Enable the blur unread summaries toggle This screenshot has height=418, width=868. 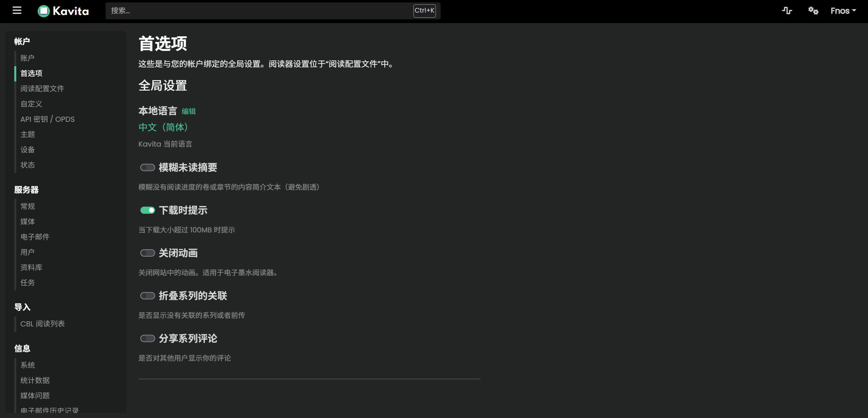point(148,168)
